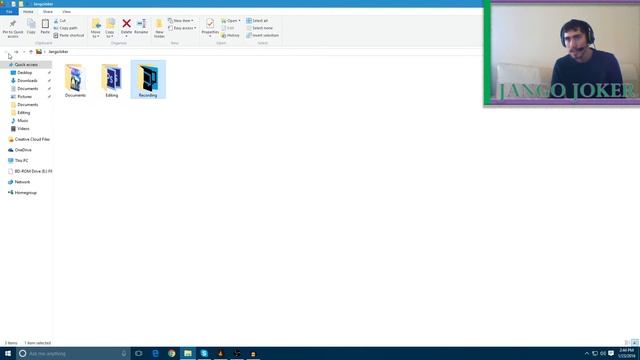The width and height of the screenshot is (640, 360).
Task: Open the Delete options arrow
Action: click(127, 36)
